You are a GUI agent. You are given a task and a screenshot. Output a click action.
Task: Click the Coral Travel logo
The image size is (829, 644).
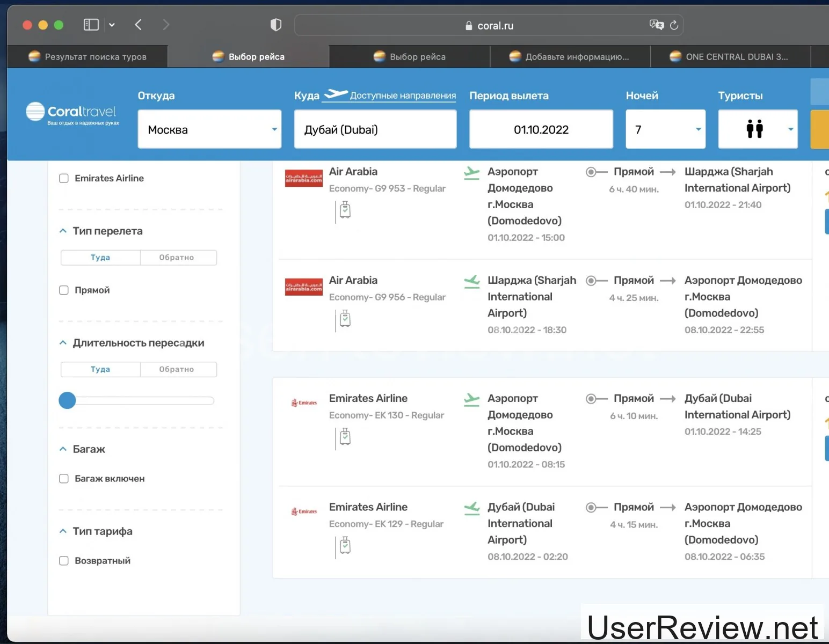click(x=72, y=113)
